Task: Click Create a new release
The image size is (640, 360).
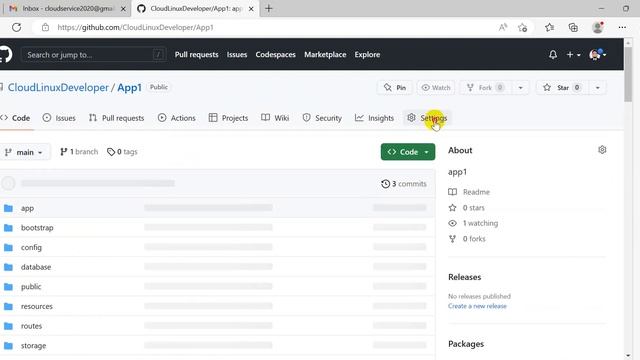Action: click(477, 306)
